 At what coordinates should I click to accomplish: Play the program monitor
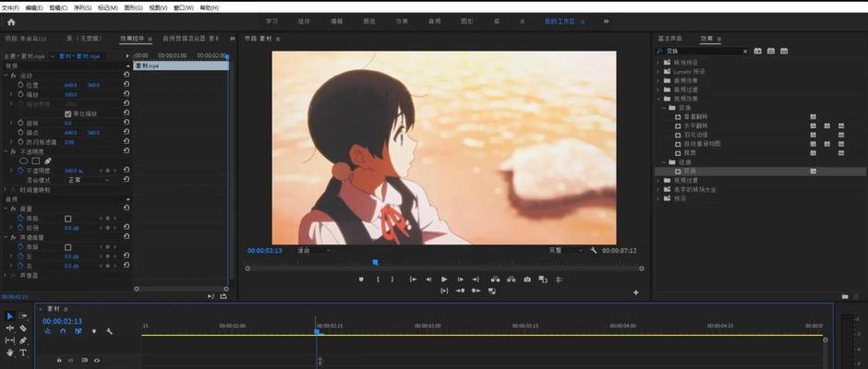pos(444,280)
